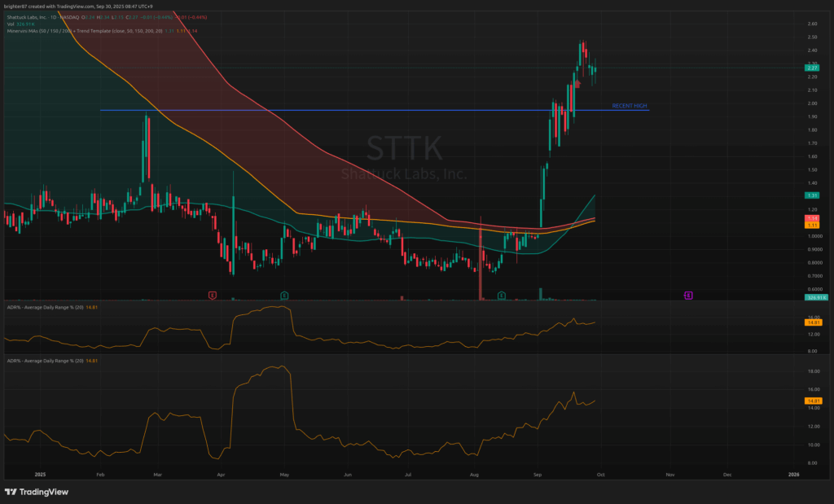The height and width of the screenshot is (504, 834).
Task: Click the Nov label on the time axis
Action: 670,474
